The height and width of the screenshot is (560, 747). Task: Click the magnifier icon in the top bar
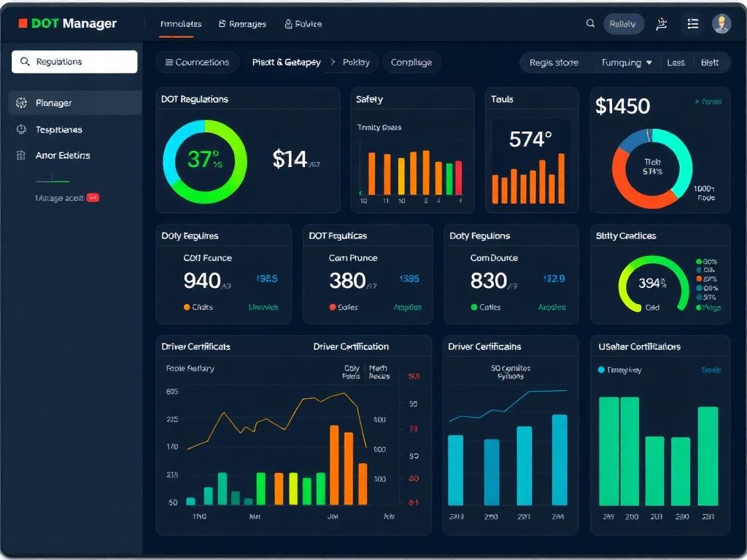coord(590,23)
